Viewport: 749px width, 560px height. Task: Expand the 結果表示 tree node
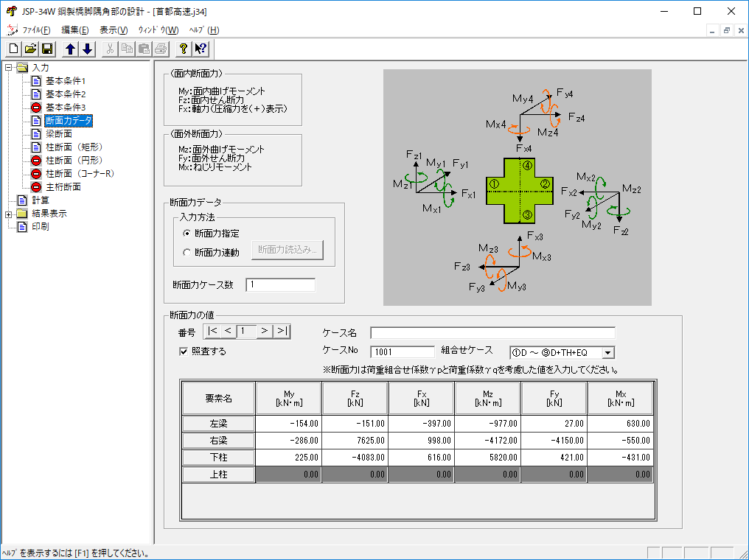8,214
